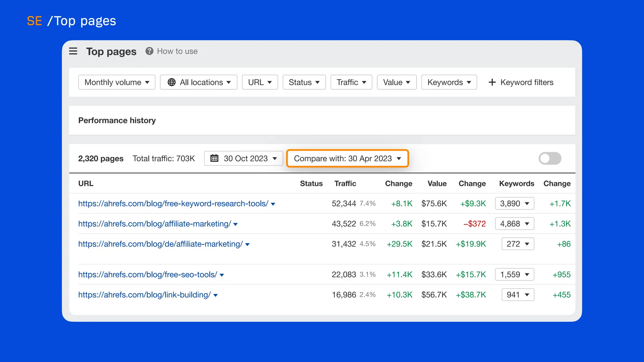Expand the 941 keywords dropdown
The width and height of the screenshot is (644, 362).
(x=518, y=295)
